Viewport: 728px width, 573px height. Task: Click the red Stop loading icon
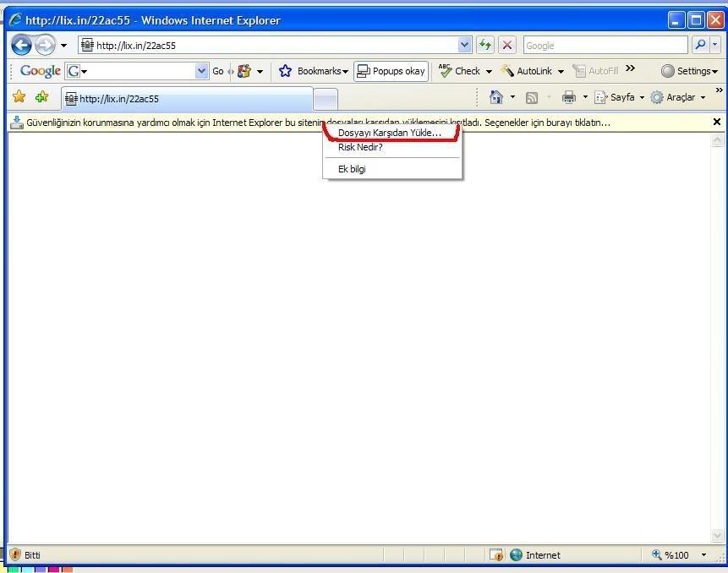click(507, 46)
